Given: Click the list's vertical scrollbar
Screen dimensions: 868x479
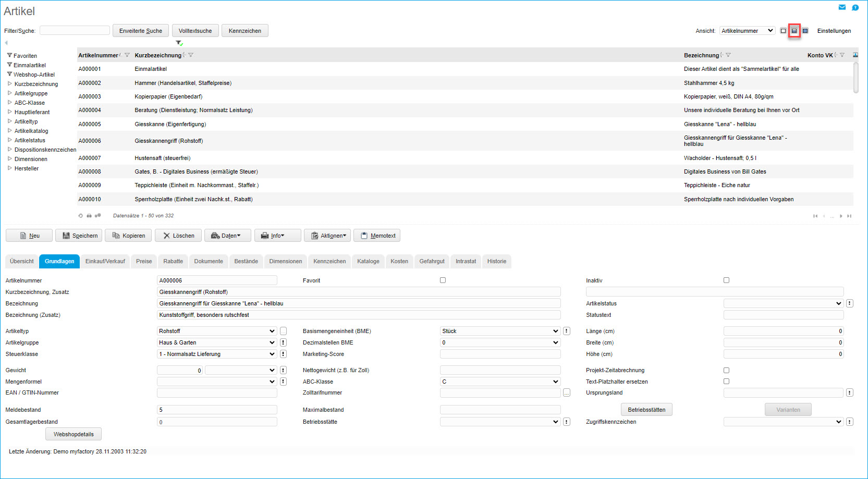Looking at the screenshot, I should 855,78.
